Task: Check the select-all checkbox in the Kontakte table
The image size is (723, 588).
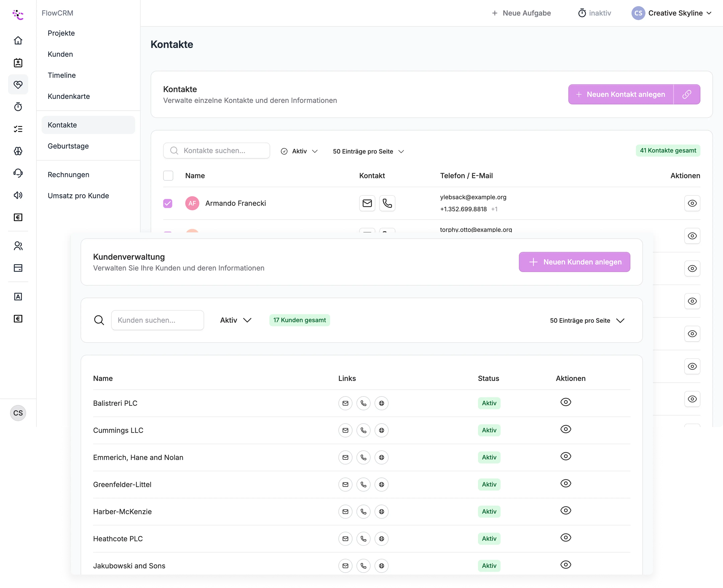Action: [x=168, y=175]
